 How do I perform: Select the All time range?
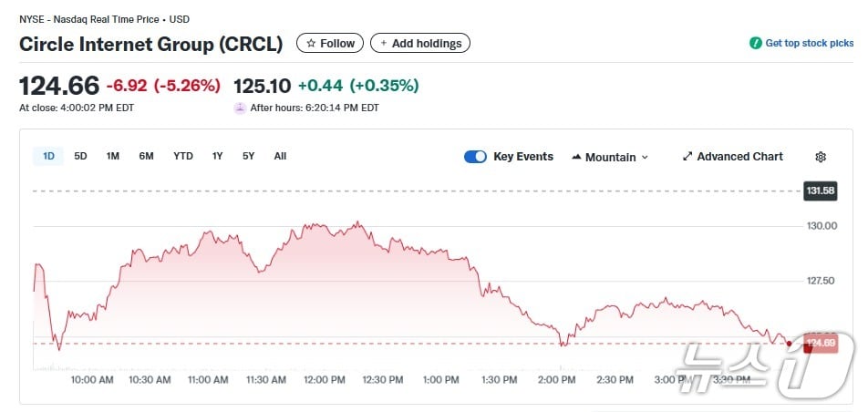point(280,156)
